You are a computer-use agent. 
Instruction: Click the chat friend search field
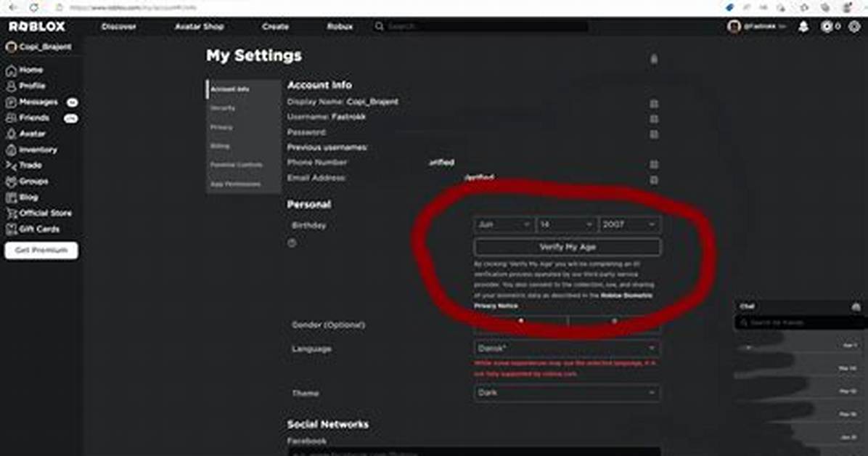(x=800, y=322)
